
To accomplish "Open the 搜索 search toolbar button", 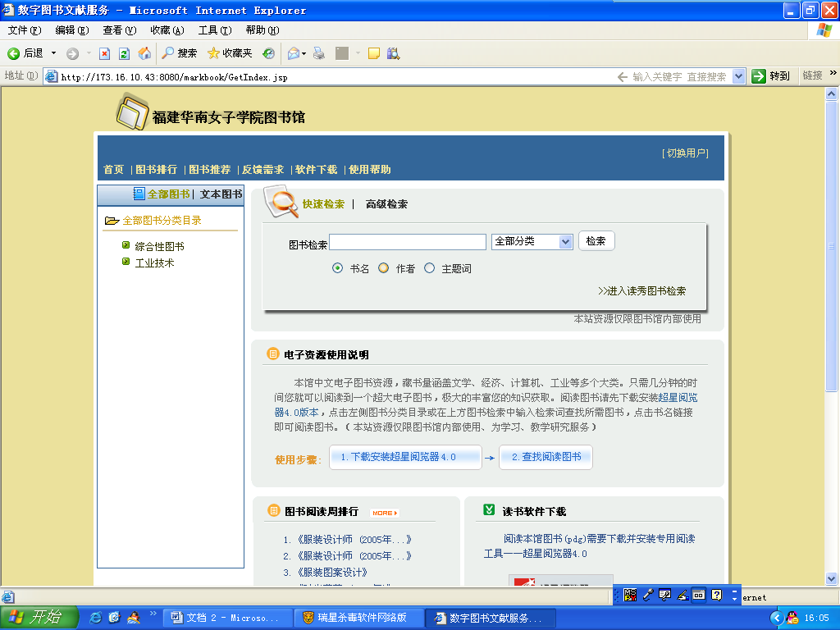I will click(180, 53).
